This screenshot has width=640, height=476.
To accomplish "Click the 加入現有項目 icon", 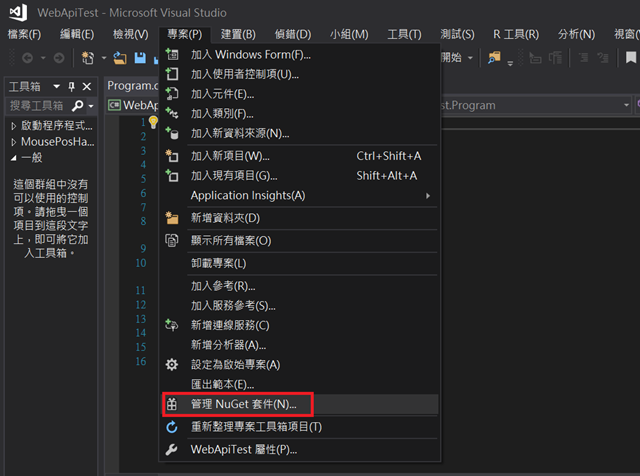I will [x=172, y=176].
